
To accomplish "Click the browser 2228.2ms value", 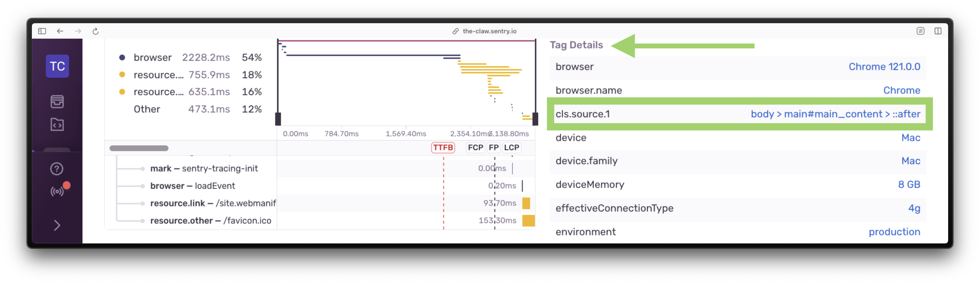I will 206,57.
